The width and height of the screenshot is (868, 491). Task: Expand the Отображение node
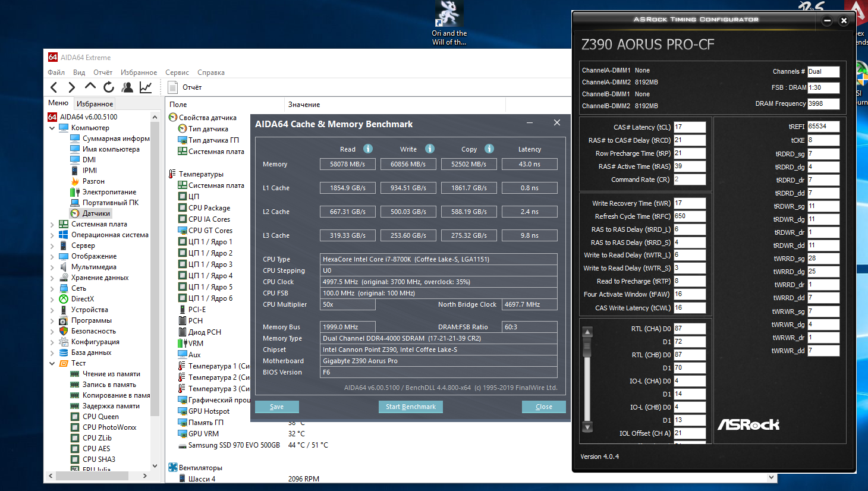[x=52, y=256]
